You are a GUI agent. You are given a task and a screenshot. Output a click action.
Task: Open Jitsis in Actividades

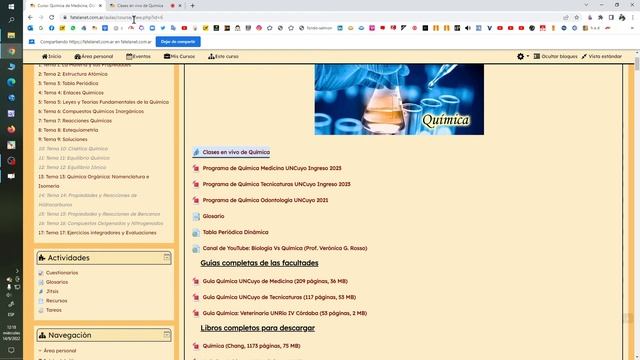pos(52,291)
